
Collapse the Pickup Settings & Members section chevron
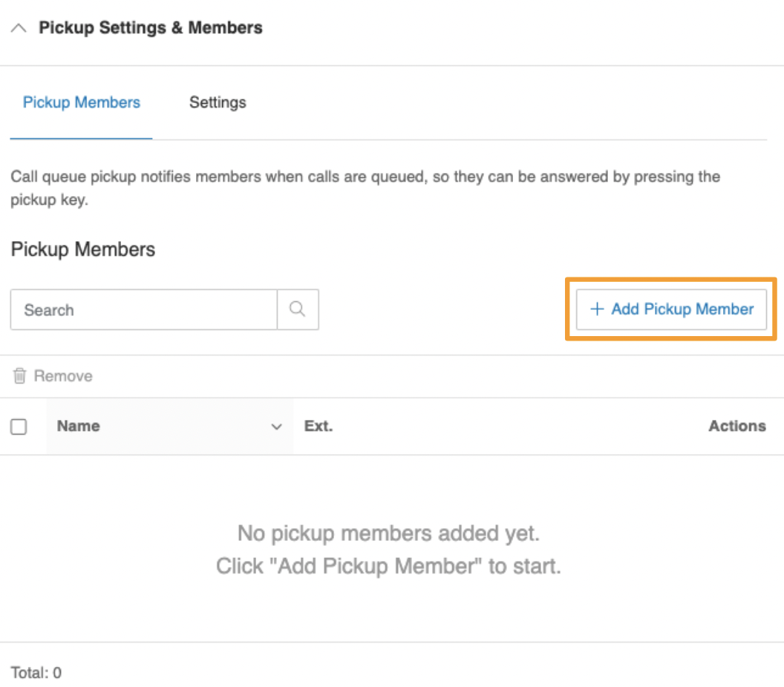19,28
